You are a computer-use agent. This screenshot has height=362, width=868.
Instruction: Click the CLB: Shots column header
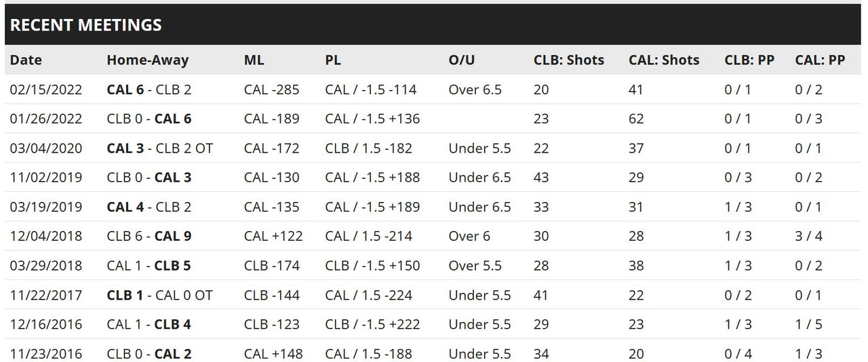coord(568,60)
